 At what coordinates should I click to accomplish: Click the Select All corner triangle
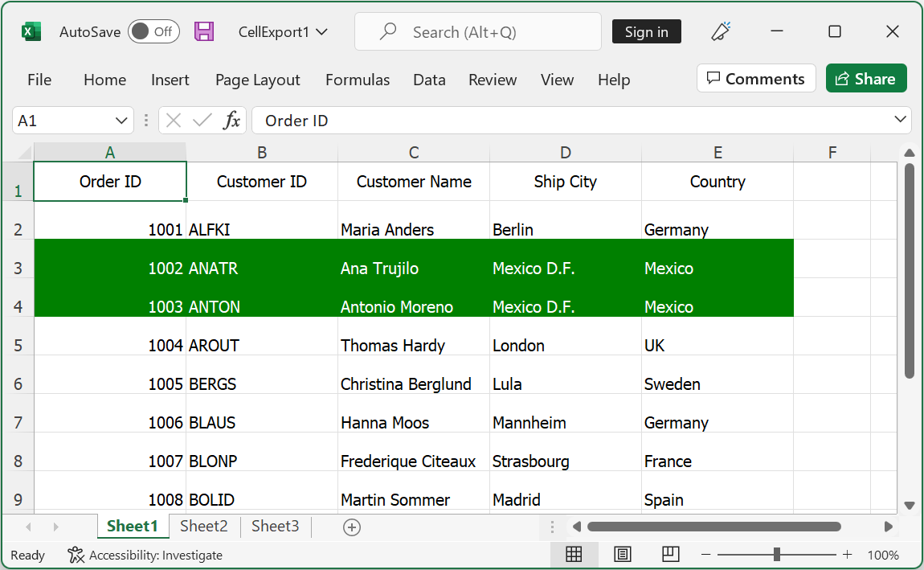point(24,154)
